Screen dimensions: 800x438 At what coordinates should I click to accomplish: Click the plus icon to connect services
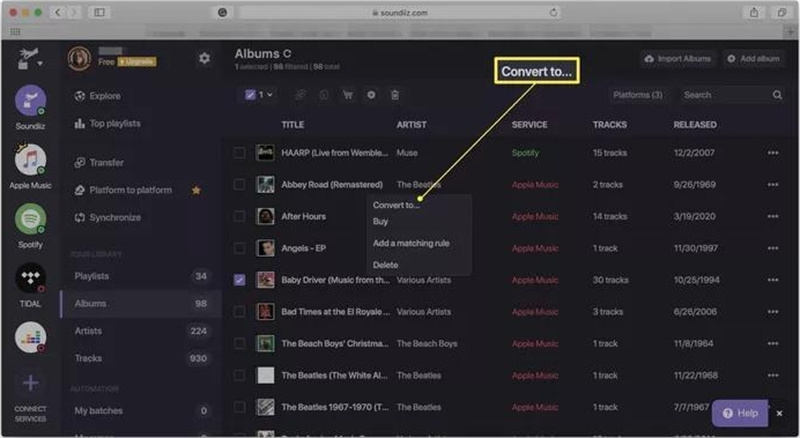(x=31, y=382)
